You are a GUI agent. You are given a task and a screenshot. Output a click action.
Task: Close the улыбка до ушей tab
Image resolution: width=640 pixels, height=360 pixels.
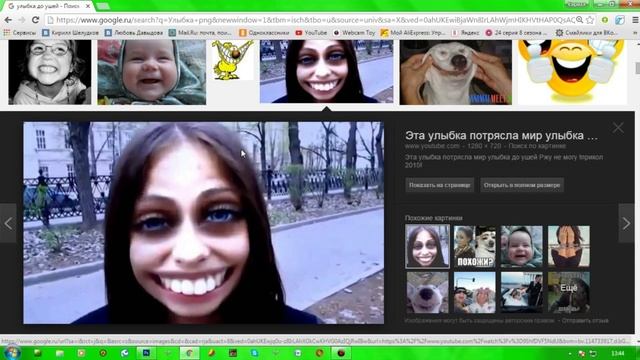(x=88, y=6)
